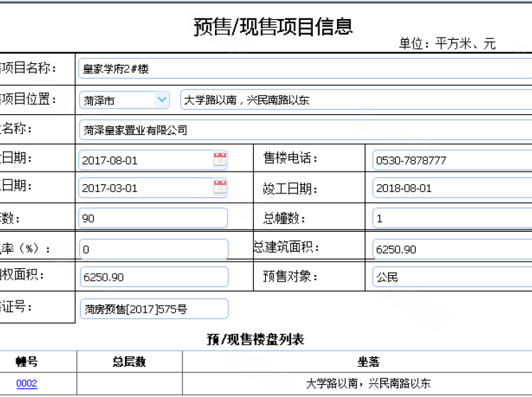Viewport: 532px width, 397px height.
Task: Expand the 菏泽市 city dropdown
Action: pos(162,100)
